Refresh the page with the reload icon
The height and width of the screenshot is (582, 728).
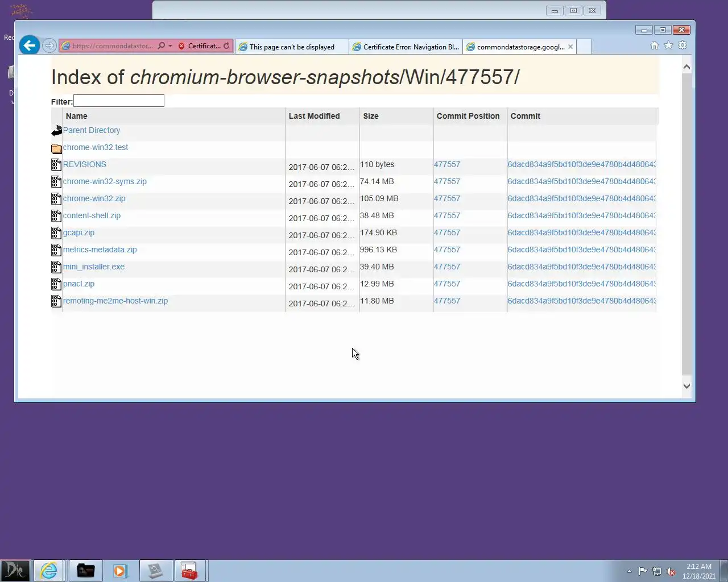(226, 46)
